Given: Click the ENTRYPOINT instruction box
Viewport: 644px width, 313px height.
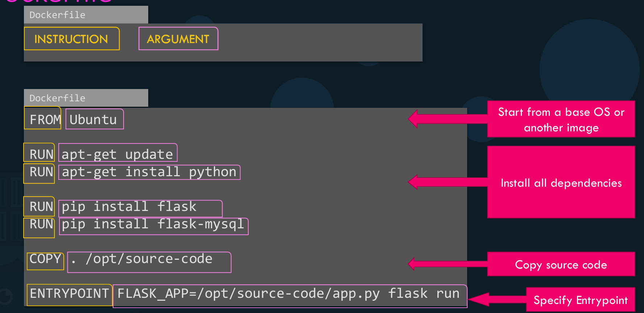Looking at the screenshot, I should 69,295.
